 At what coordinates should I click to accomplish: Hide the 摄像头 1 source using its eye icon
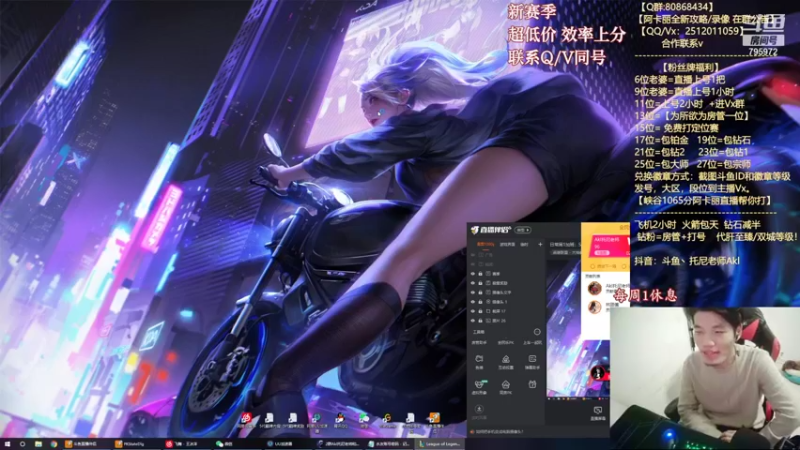[x=472, y=302]
